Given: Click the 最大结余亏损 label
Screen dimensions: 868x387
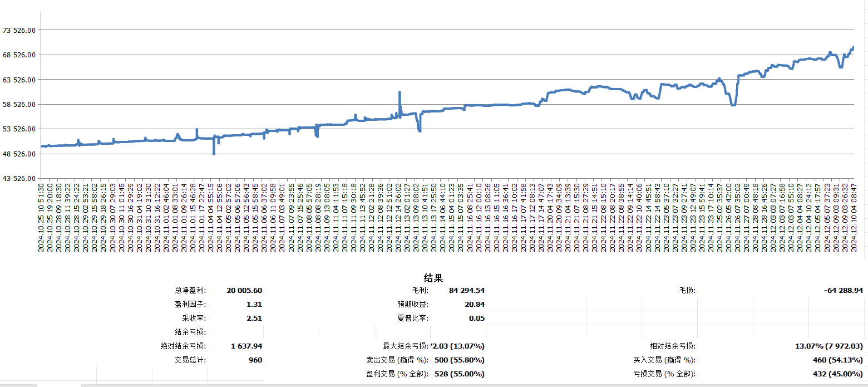Looking at the screenshot, I should click(x=405, y=346).
